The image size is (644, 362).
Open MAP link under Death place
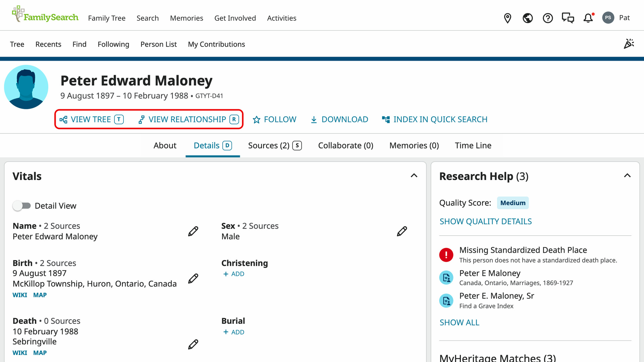(x=40, y=353)
